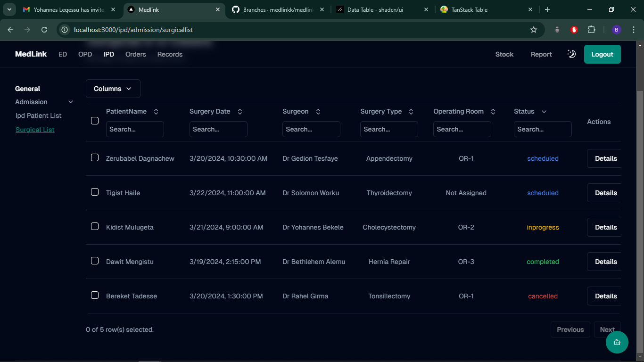Open the chatbot assistant floating icon
This screenshot has height=362, width=644.
(617, 342)
